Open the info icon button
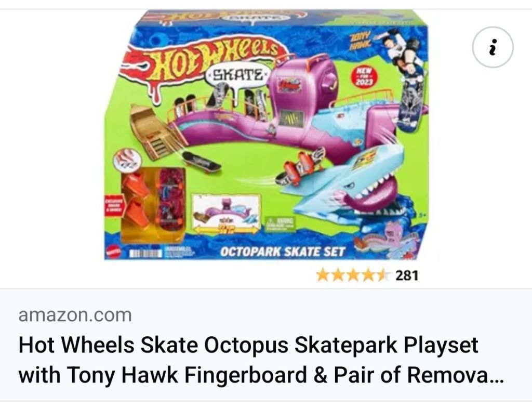This screenshot has height=408, width=532. (493, 47)
